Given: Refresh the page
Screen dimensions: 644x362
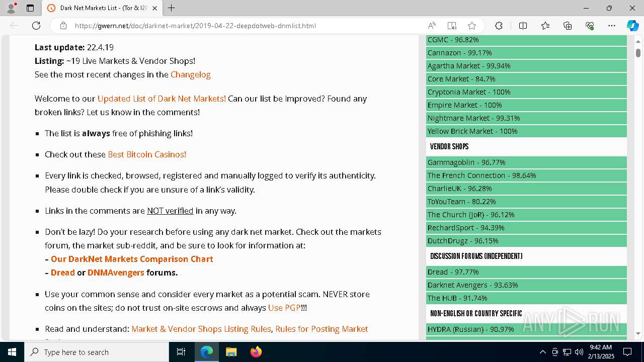Looking at the screenshot, I should [x=36, y=26].
